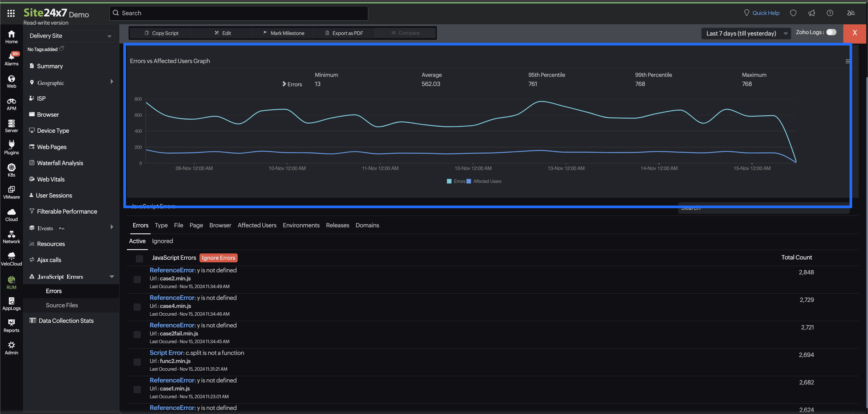
Task: Tick checkbox for case2.min.js error
Action: tap(137, 279)
